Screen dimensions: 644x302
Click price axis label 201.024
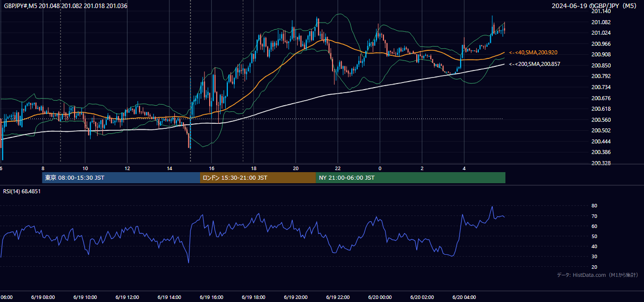pos(601,33)
